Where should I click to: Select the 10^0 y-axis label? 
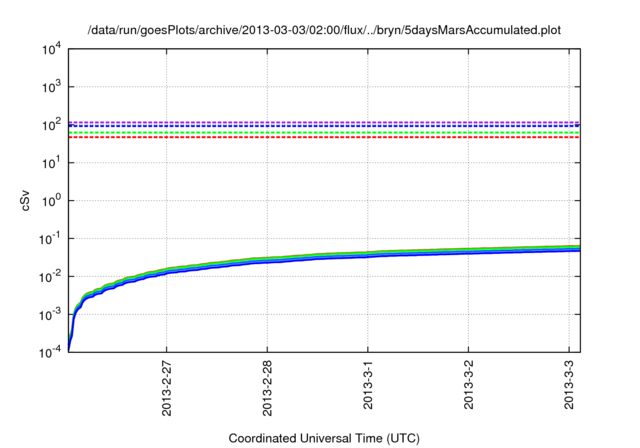pos(52,200)
